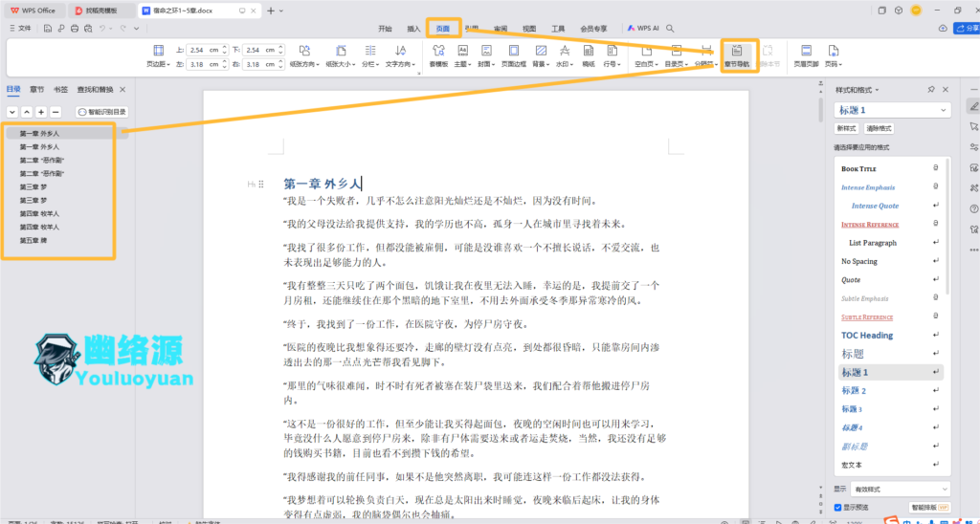
Task: Click the plus icon in outline panel
Action: pos(41,112)
